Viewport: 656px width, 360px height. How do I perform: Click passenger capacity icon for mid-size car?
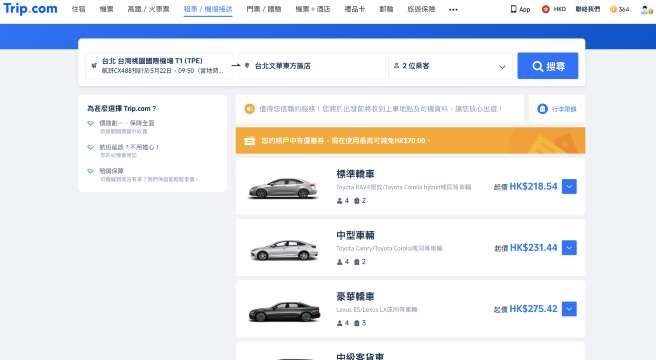pos(340,262)
